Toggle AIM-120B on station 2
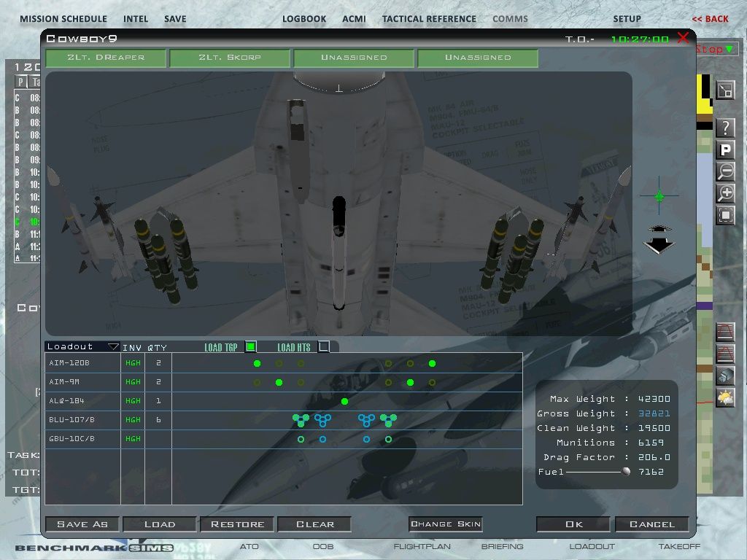Screen dimensions: 747x560 pyautogui.click(x=279, y=363)
